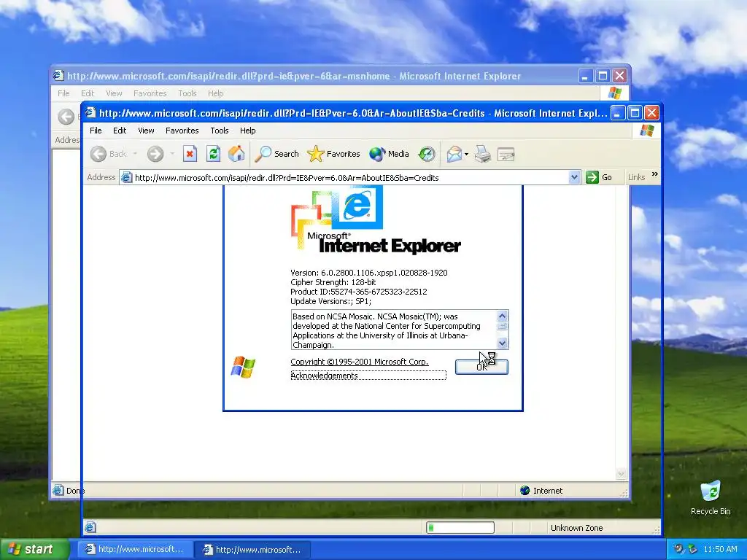747x560 pixels.
Task: Open the address bar dropdown list
Action: (574, 178)
